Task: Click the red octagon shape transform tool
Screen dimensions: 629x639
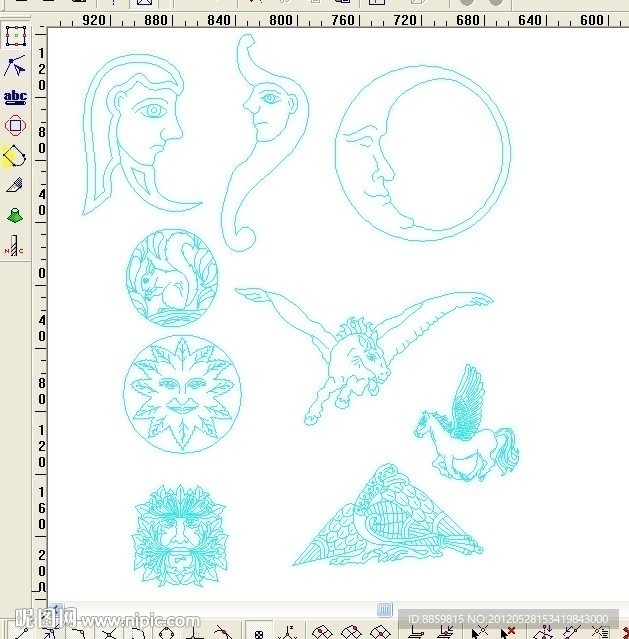Action: coord(15,126)
